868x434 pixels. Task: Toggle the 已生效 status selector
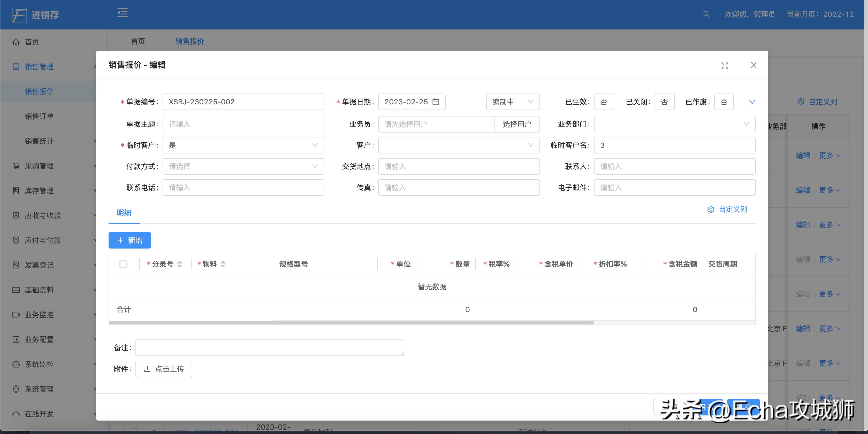pyautogui.click(x=604, y=102)
